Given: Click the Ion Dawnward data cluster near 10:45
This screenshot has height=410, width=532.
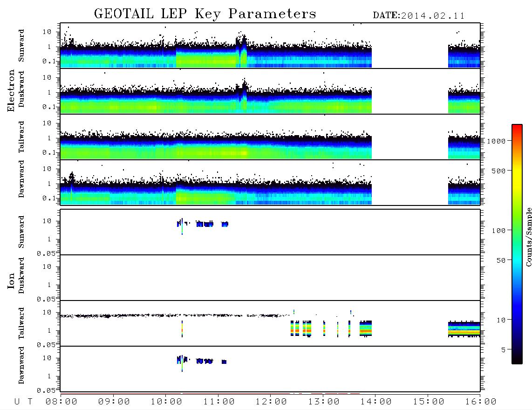Looking at the screenshot, I should point(204,361).
